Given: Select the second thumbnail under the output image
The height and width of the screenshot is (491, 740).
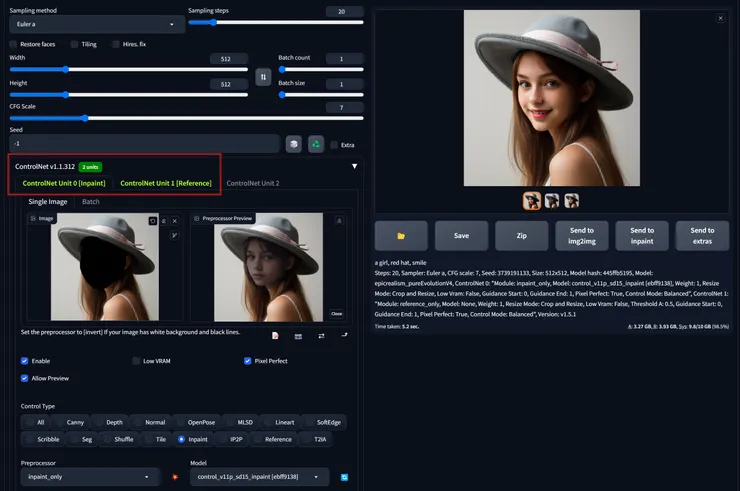Looking at the screenshot, I should coord(552,200).
